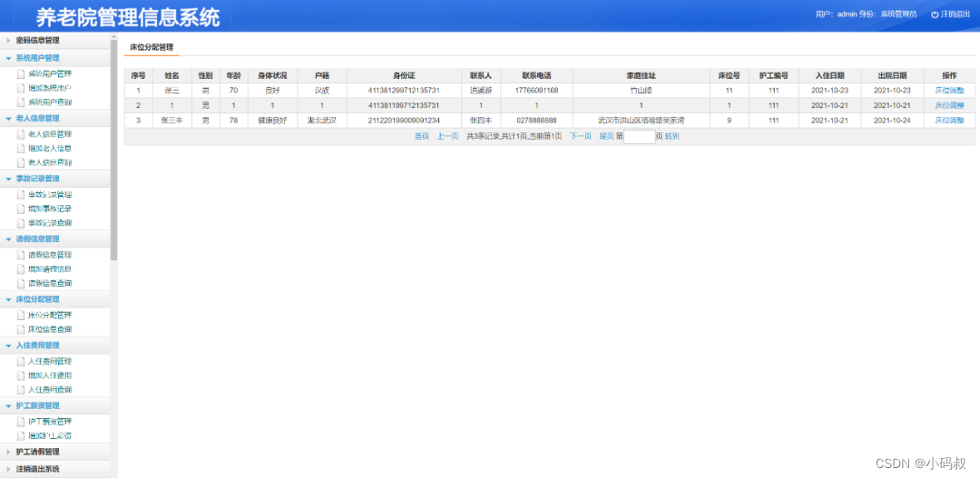This screenshot has width=980, height=478.
Task: Go to 下一页 in pagination
Action: pyautogui.click(x=581, y=136)
